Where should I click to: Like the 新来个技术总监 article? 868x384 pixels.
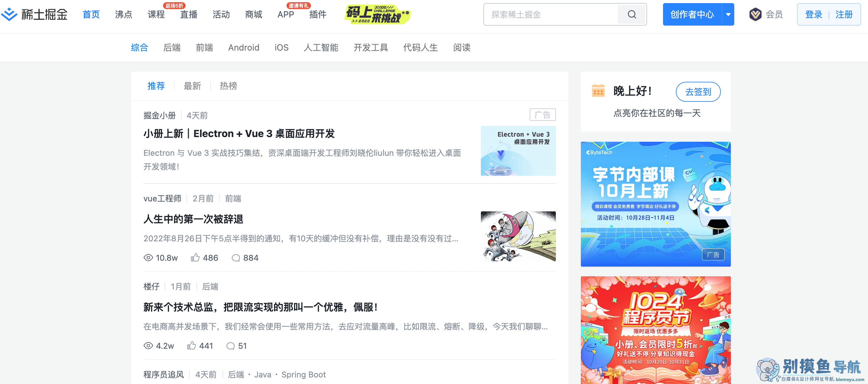click(192, 346)
